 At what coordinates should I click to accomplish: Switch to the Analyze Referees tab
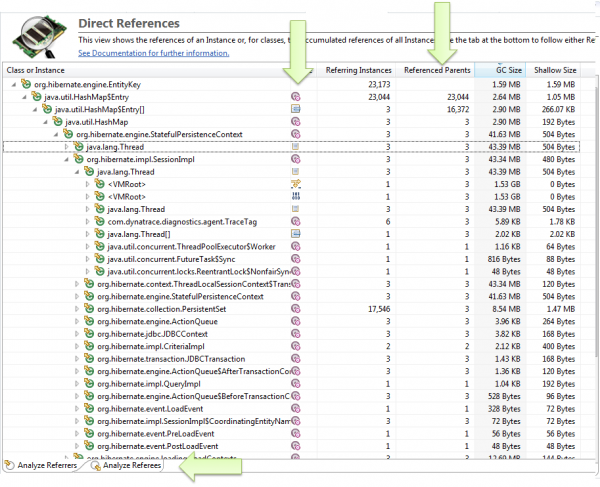click(x=126, y=465)
